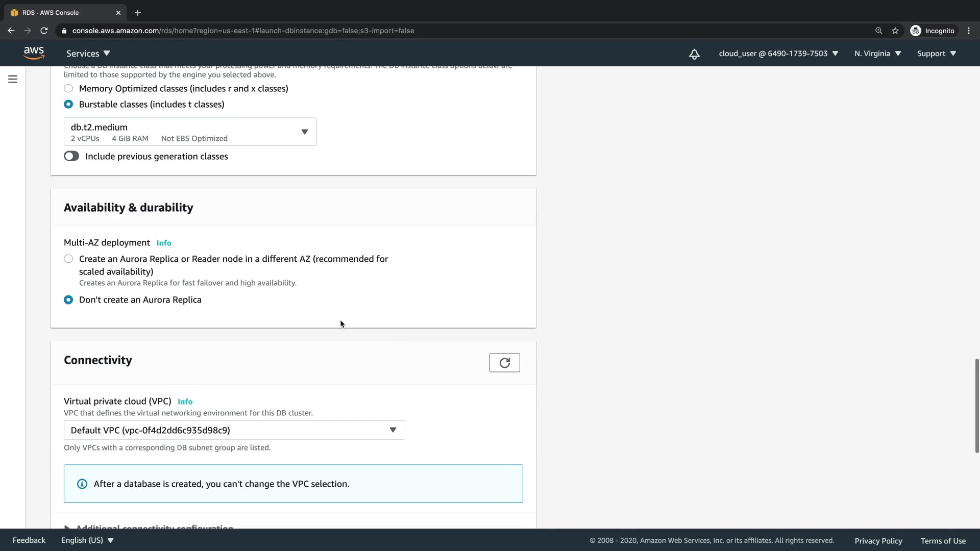Expand the N. Virginia region selector
Image resolution: width=980 pixels, height=551 pixels.
pyautogui.click(x=877, y=54)
